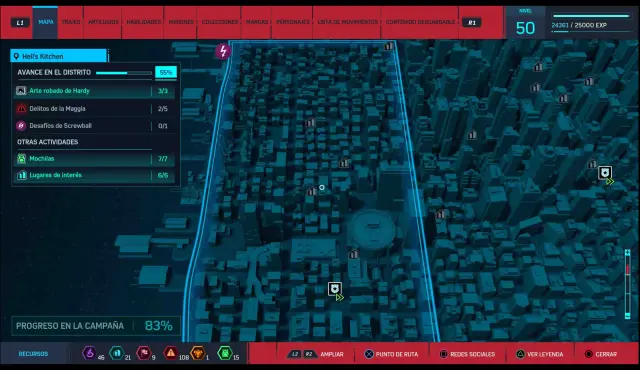Viewport: 640px width, 370px height.
Task: Click the Cerrar button
Action: click(601, 354)
